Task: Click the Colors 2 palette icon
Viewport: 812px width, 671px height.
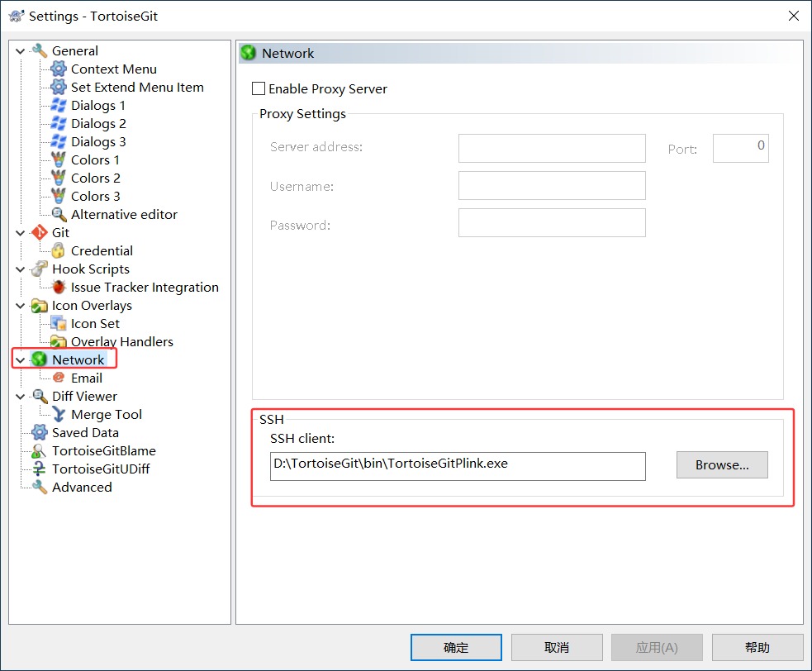Action: [x=59, y=178]
